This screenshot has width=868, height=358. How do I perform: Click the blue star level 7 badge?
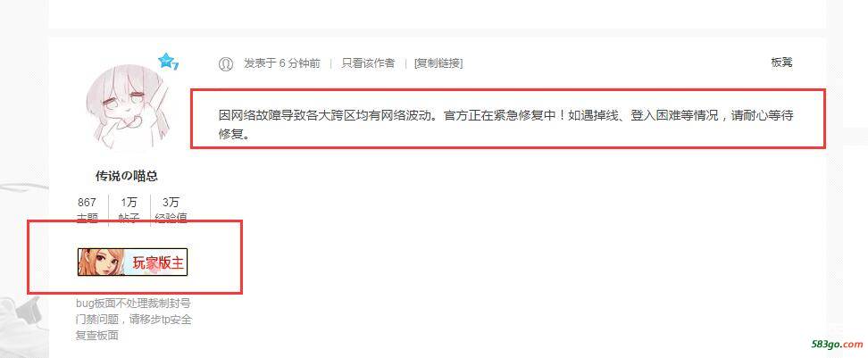click(168, 62)
